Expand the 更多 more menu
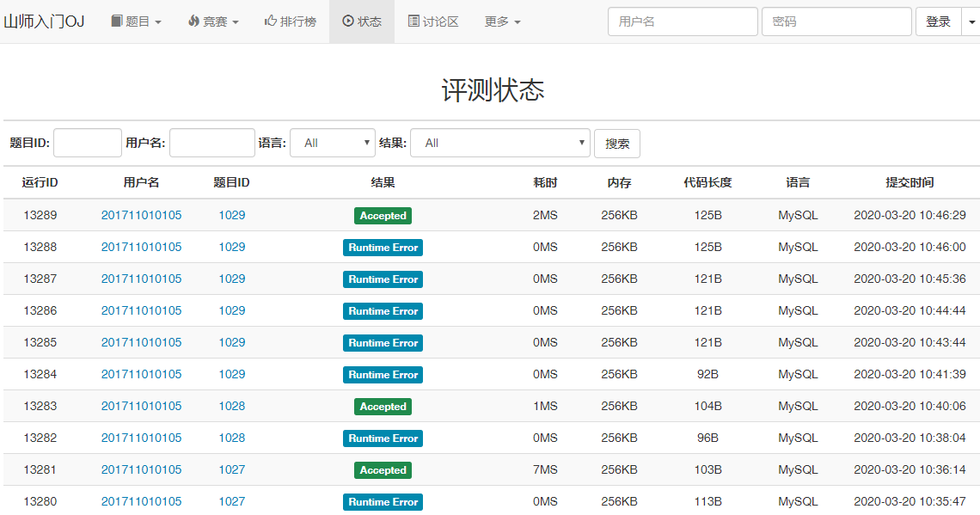 [x=502, y=21]
